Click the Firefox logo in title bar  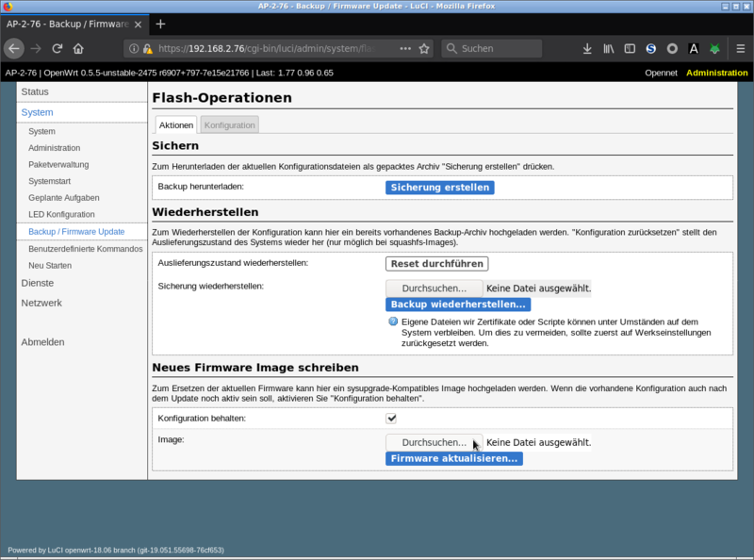click(8, 7)
